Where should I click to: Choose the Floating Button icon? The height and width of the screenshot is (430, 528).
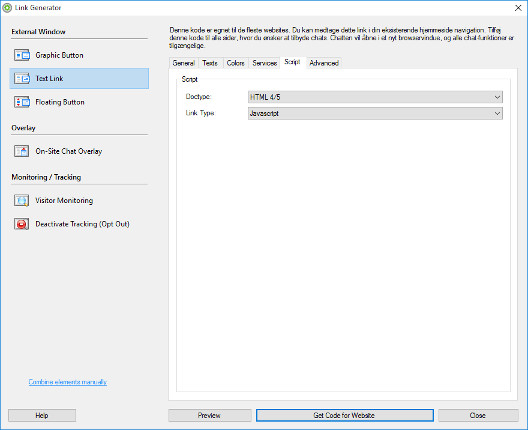pos(22,102)
